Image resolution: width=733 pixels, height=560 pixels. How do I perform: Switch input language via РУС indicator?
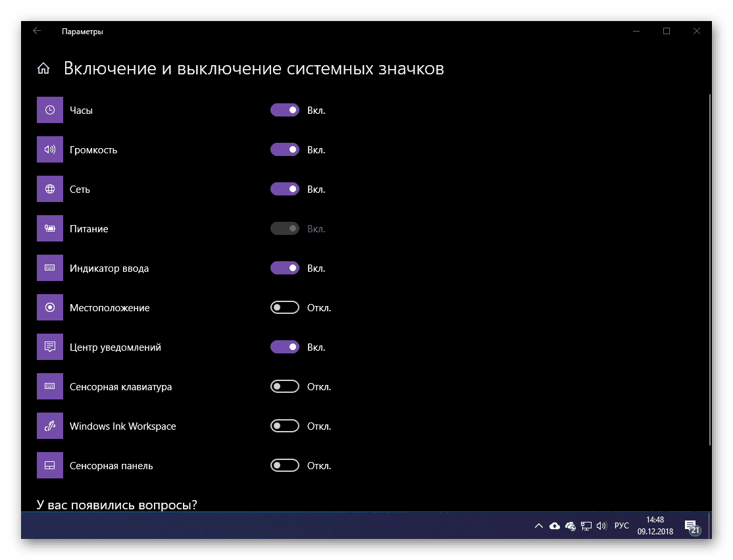click(x=622, y=526)
